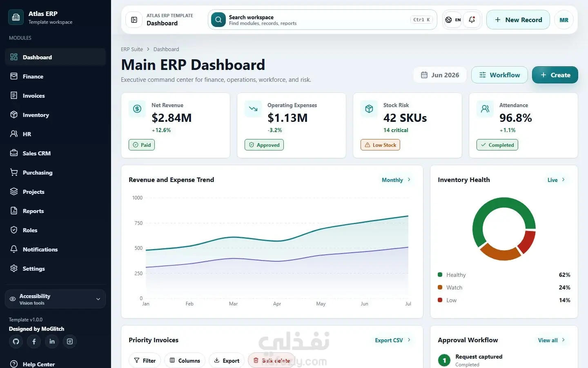
Task: Collapse sidebar using the panel toggle icon
Action: coord(134,20)
